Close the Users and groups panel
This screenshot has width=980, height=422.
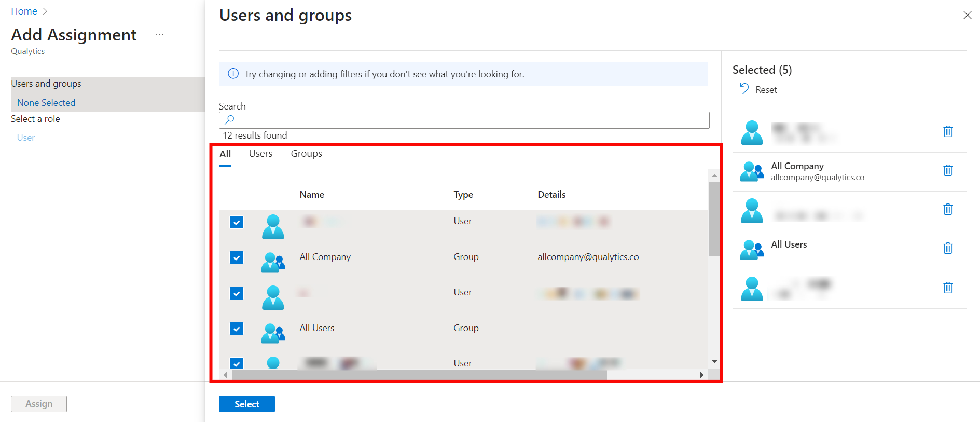coord(967,15)
